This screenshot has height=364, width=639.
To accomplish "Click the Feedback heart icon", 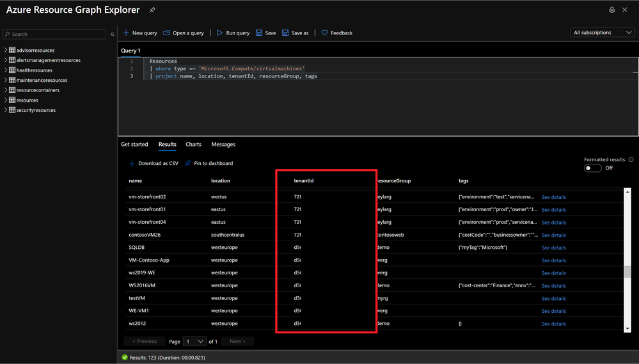I will (x=324, y=33).
